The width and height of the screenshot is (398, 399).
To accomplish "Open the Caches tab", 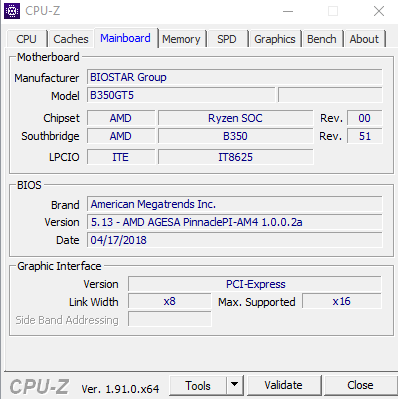I will (x=71, y=39).
